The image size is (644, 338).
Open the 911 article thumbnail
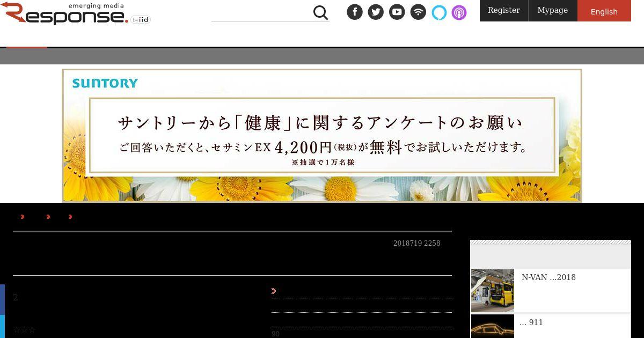[x=493, y=326]
